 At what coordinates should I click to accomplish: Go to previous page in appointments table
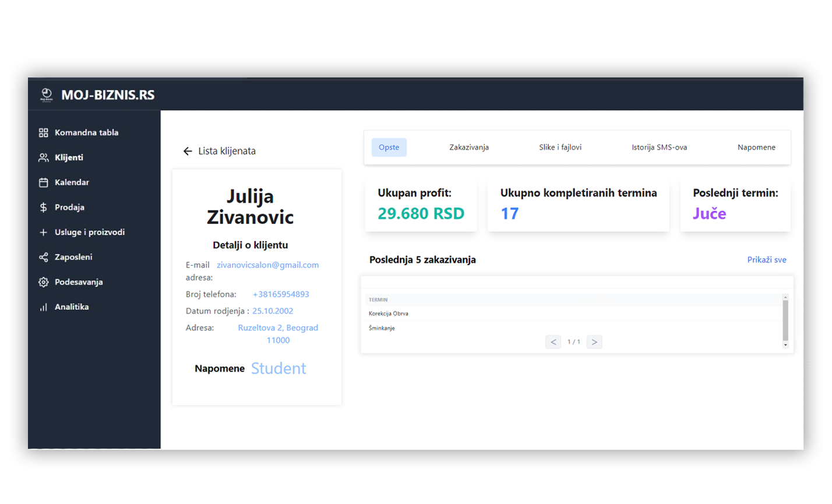(x=553, y=342)
